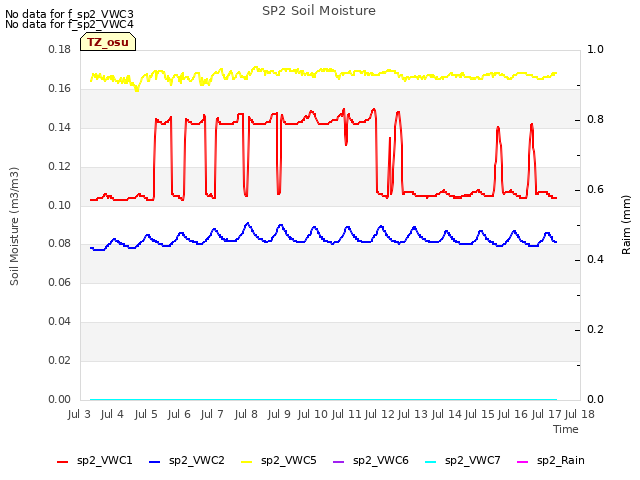Click the Jul 9 tick label
Image resolution: width=640 pixels, height=480 pixels.
coord(279,414)
